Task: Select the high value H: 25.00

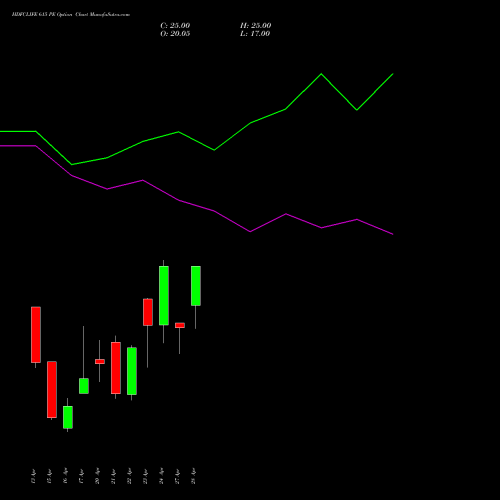Action: pyautogui.click(x=255, y=26)
